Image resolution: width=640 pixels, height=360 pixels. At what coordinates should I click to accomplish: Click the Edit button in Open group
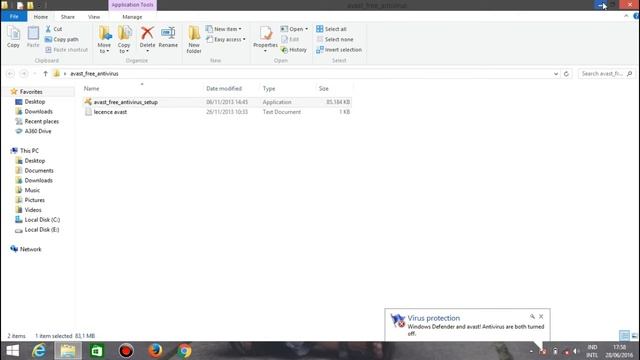(290, 39)
